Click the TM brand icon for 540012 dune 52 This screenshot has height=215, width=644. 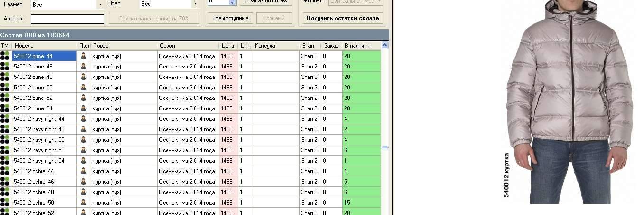click(x=5, y=98)
